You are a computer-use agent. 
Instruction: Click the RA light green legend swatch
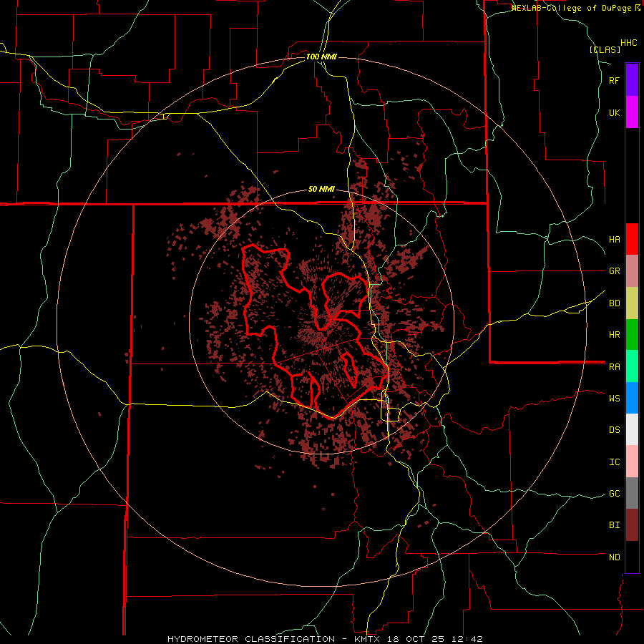632,366
